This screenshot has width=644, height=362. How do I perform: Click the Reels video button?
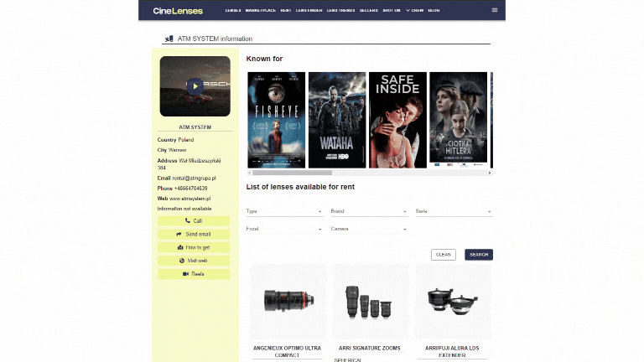[193, 274]
